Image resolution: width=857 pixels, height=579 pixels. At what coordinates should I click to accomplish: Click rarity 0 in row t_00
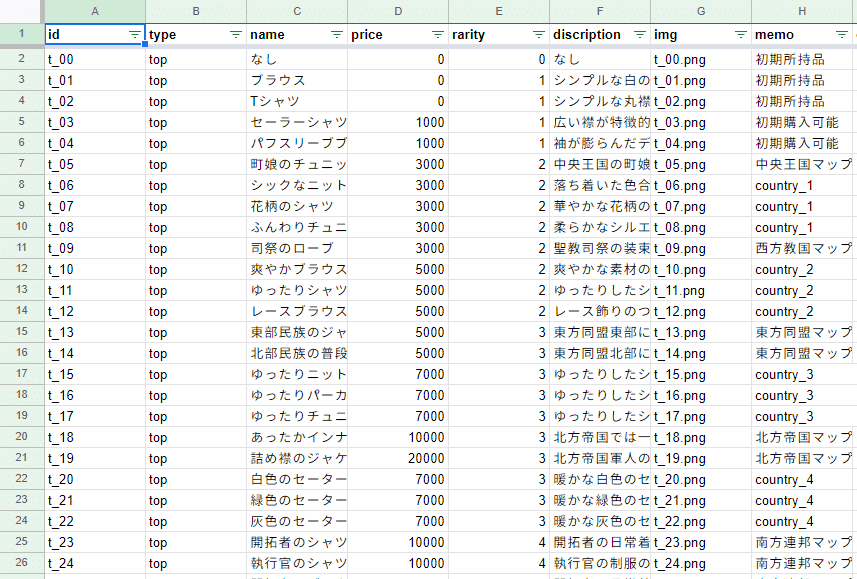[499, 59]
